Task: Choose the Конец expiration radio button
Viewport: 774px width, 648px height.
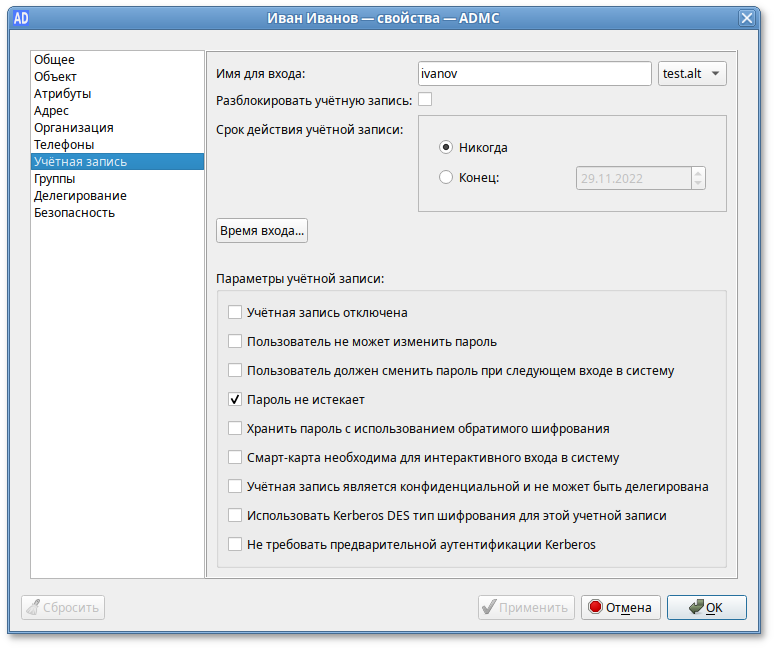Action: (x=446, y=178)
